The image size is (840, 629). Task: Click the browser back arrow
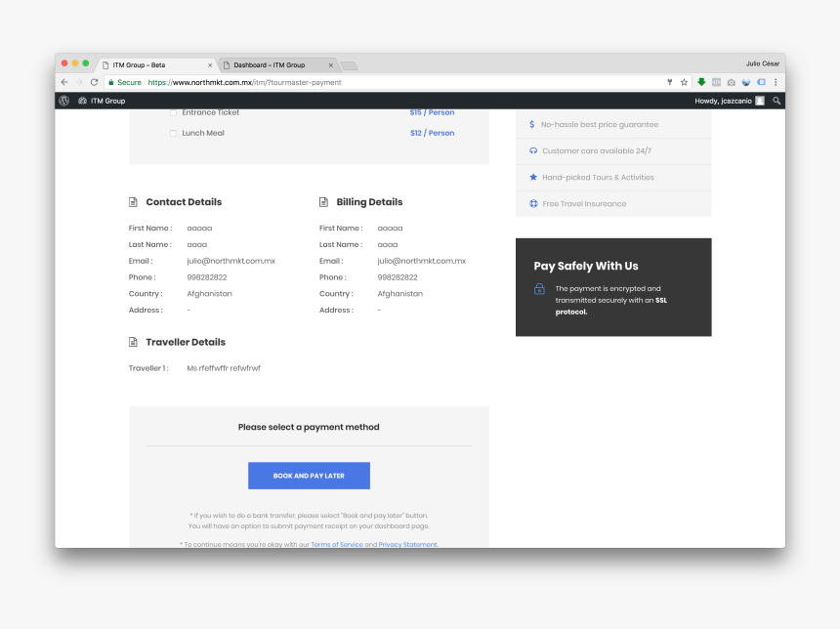point(64,82)
